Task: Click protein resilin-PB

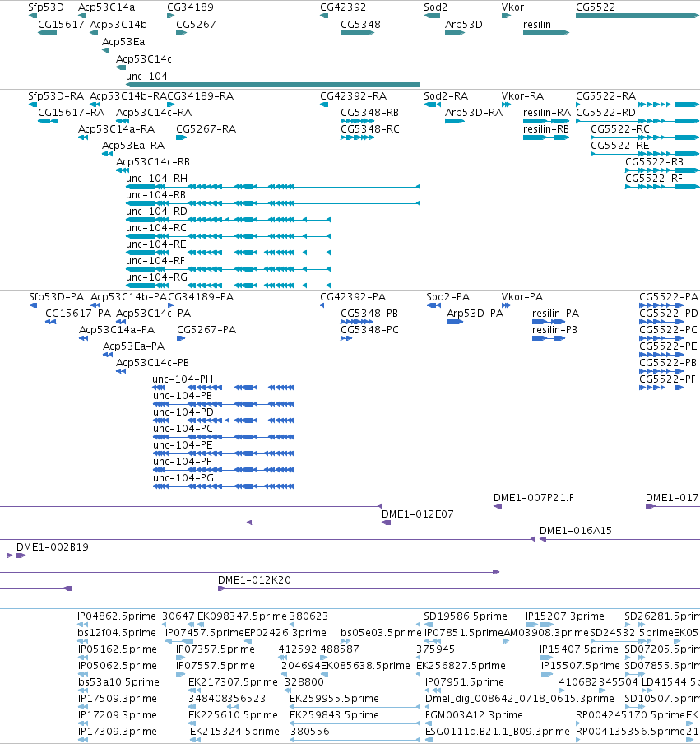Action: click(549, 338)
